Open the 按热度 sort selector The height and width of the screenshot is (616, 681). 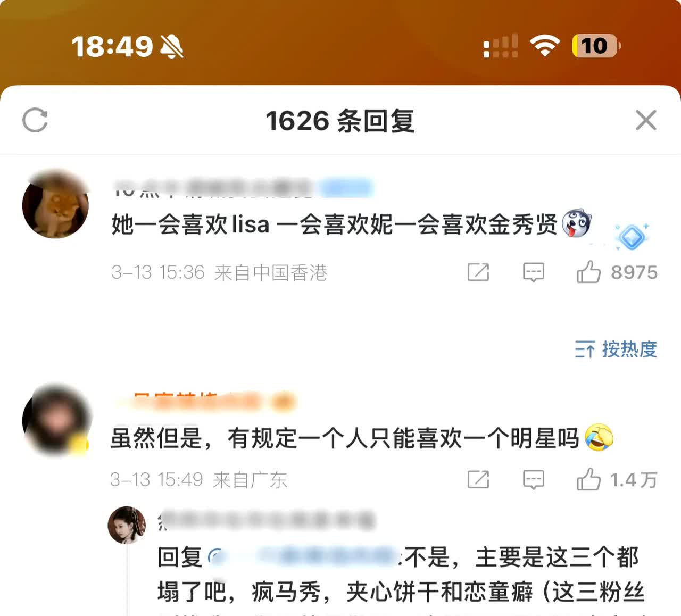click(x=616, y=349)
